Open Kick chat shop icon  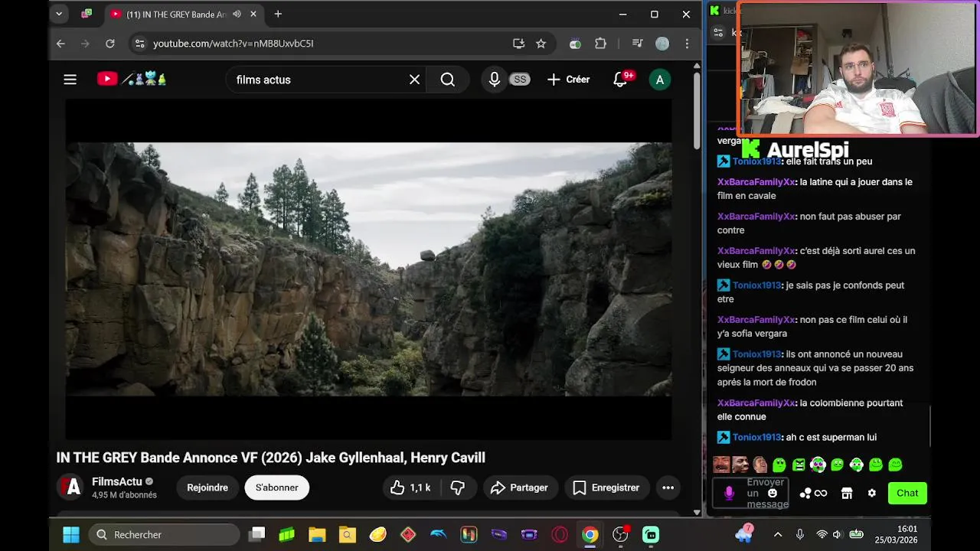[847, 494]
